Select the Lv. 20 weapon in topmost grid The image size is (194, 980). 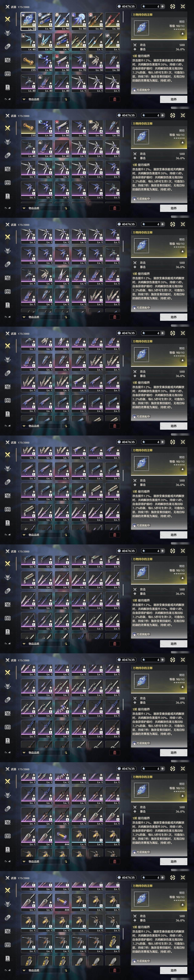45,42
